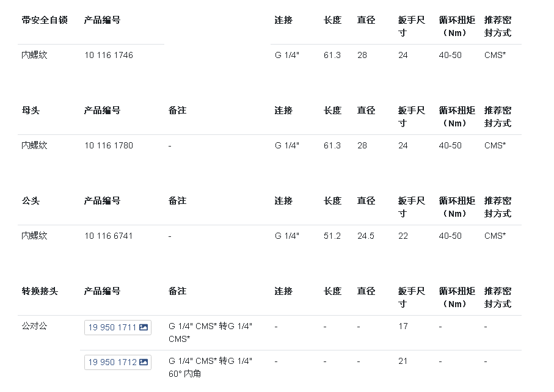The width and height of the screenshot is (554, 392).
Task: Click 循环扭矩 header in 转换接头 table
Action: (457, 298)
